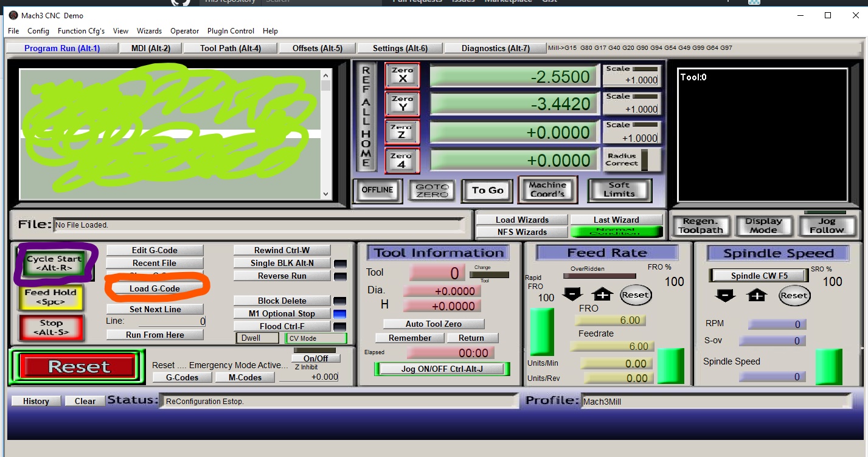The width and height of the screenshot is (868, 457).
Task: Increase spindle speed with up arrow
Action: (756, 295)
